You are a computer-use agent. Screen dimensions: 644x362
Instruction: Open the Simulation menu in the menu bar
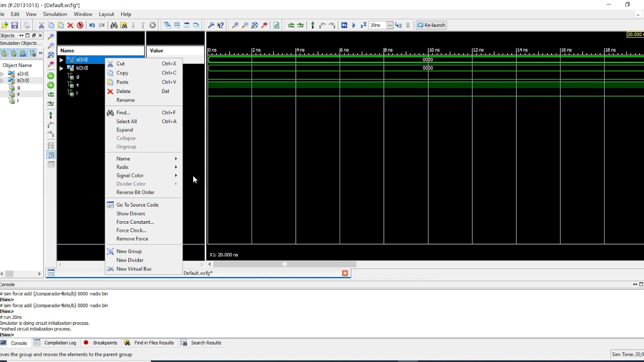coord(55,14)
